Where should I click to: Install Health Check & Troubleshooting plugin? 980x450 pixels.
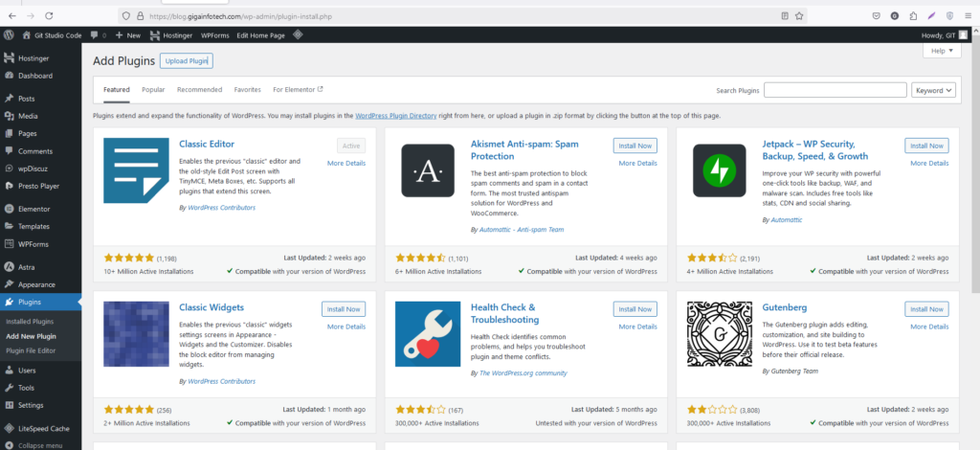[x=635, y=308]
